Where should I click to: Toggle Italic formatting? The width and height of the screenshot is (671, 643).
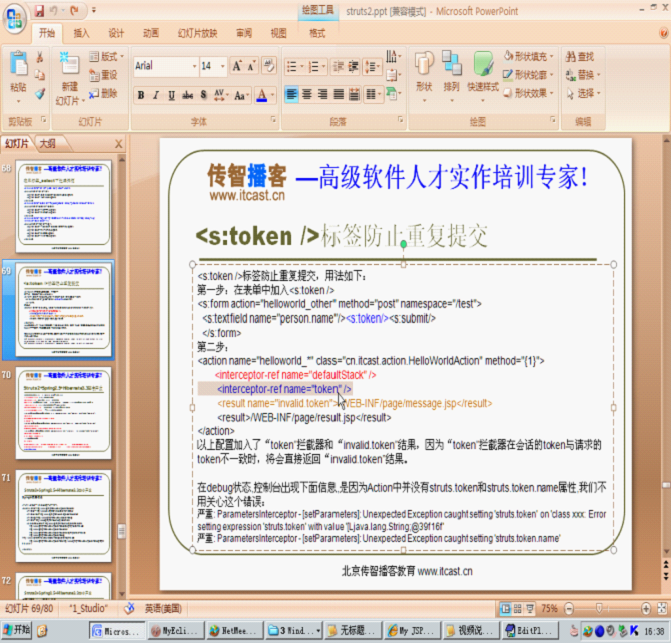click(x=156, y=95)
